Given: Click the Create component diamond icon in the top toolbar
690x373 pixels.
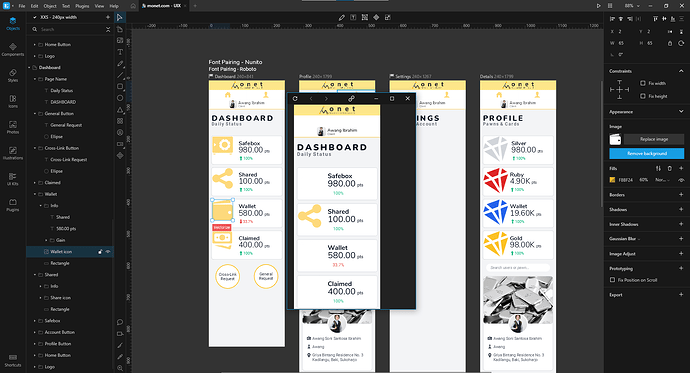Looking at the screenshot, I should pyautogui.click(x=376, y=17).
